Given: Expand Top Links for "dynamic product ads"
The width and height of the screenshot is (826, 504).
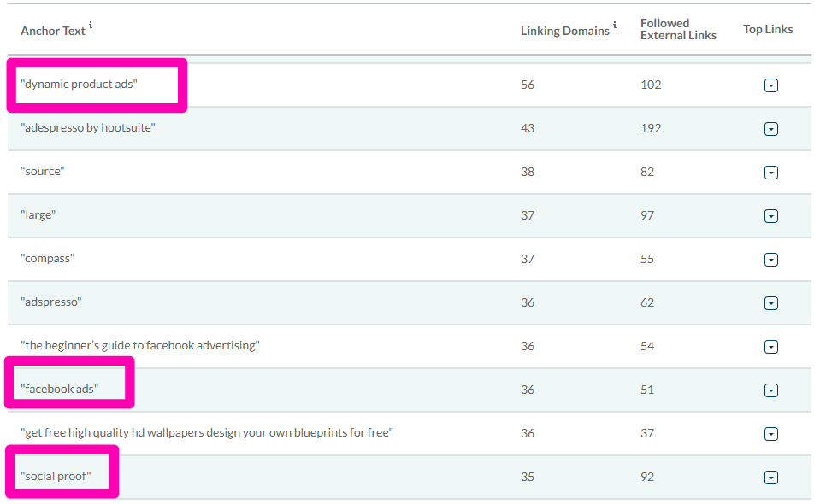Looking at the screenshot, I should pos(770,85).
